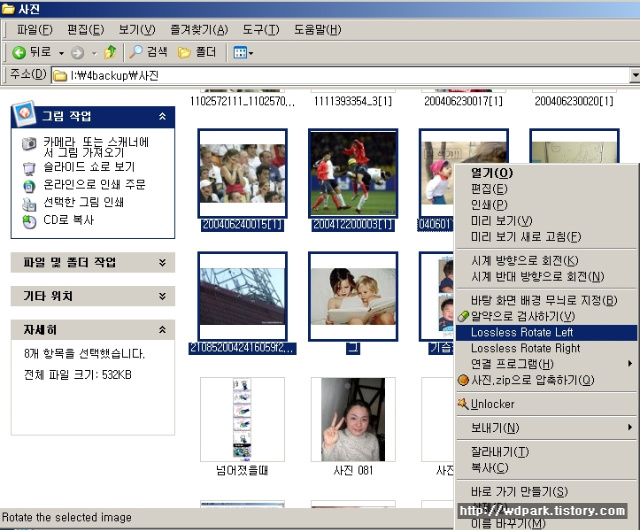Choose 바로 가기 만들기(S)
Screen dimensions: 640x530
point(546,492)
